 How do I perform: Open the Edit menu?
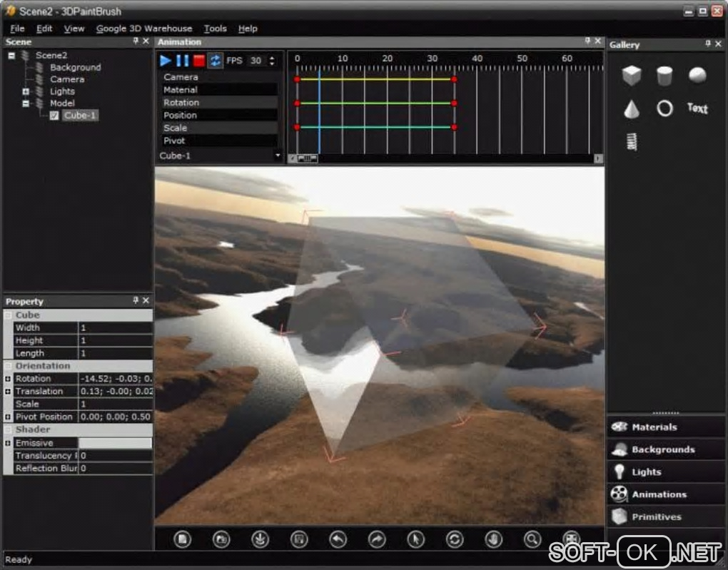(44, 29)
